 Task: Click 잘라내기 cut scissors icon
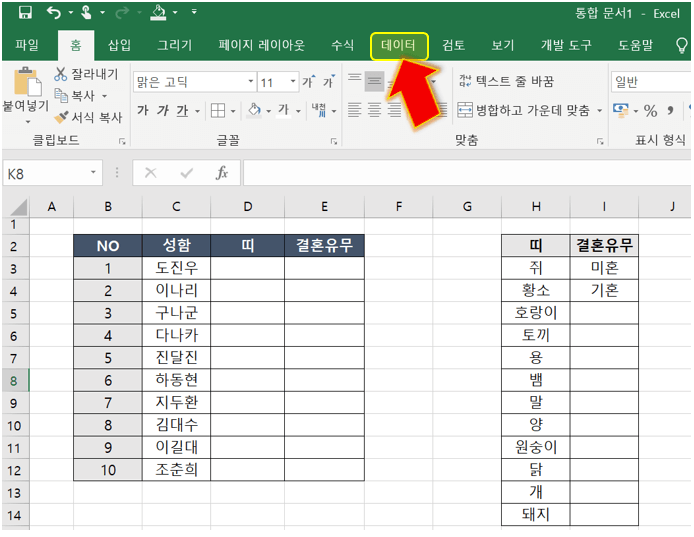[61, 74]
